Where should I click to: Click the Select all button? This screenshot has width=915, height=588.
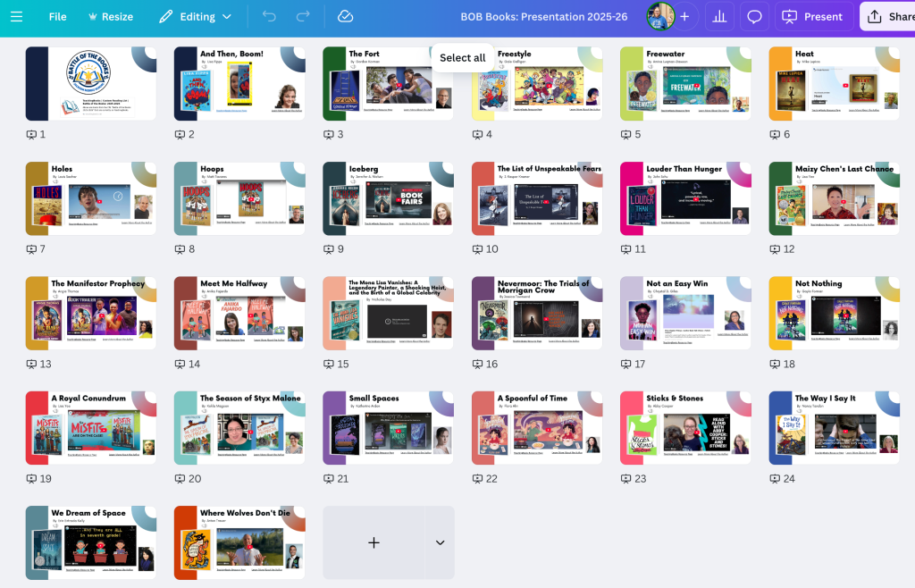click(x=462, y=57)
